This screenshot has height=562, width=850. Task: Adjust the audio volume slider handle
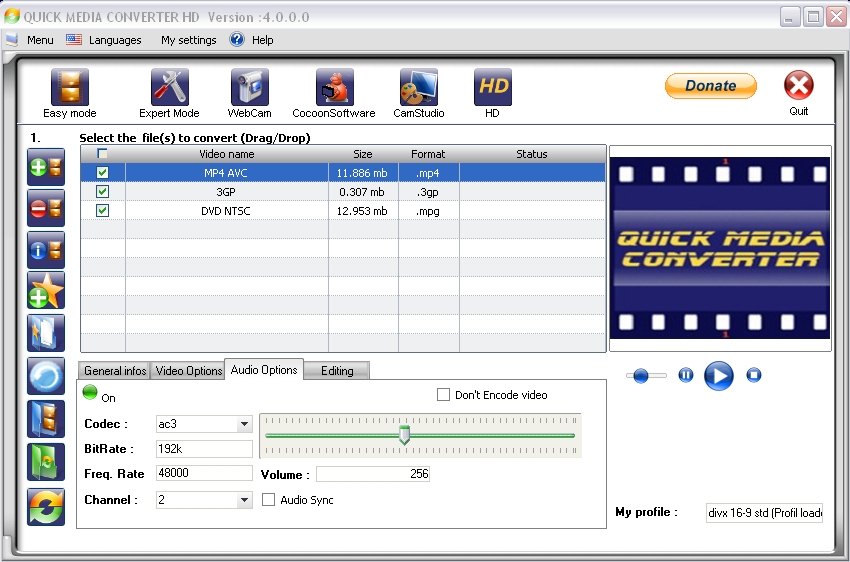(x=404, y=435)
